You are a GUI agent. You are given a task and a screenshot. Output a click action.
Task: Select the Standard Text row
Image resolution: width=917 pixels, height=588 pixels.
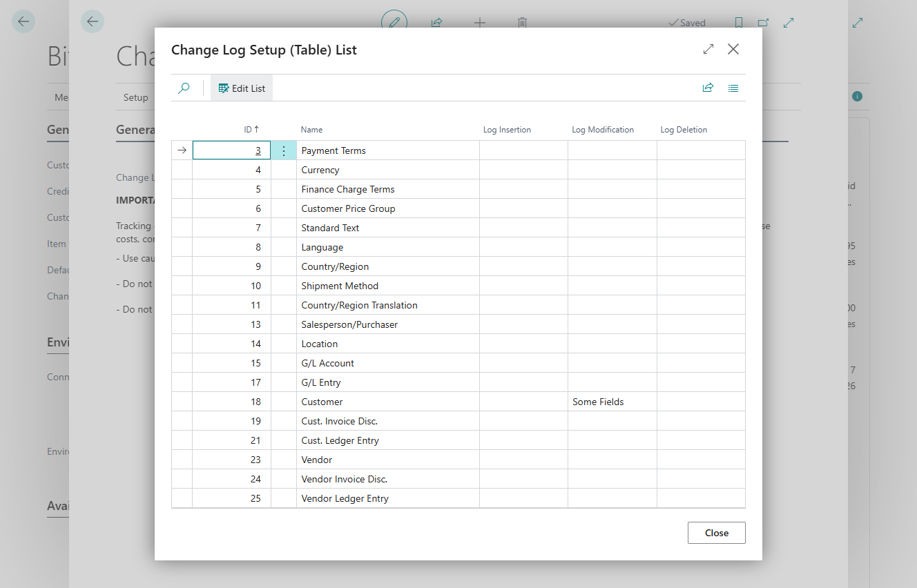coord(458,228)
